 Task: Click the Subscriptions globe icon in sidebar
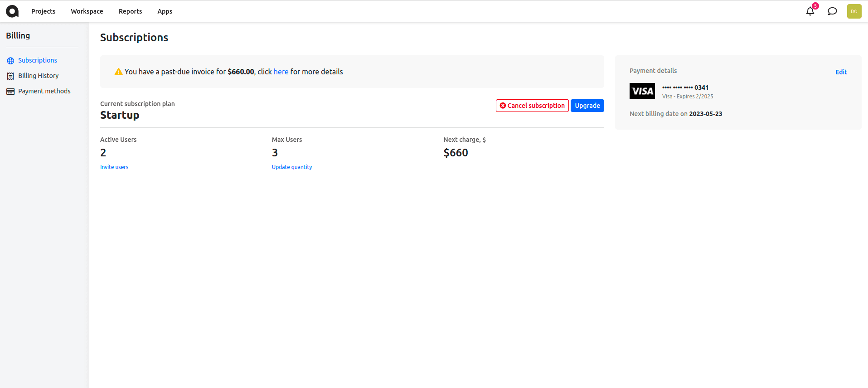tap(10, 61)
